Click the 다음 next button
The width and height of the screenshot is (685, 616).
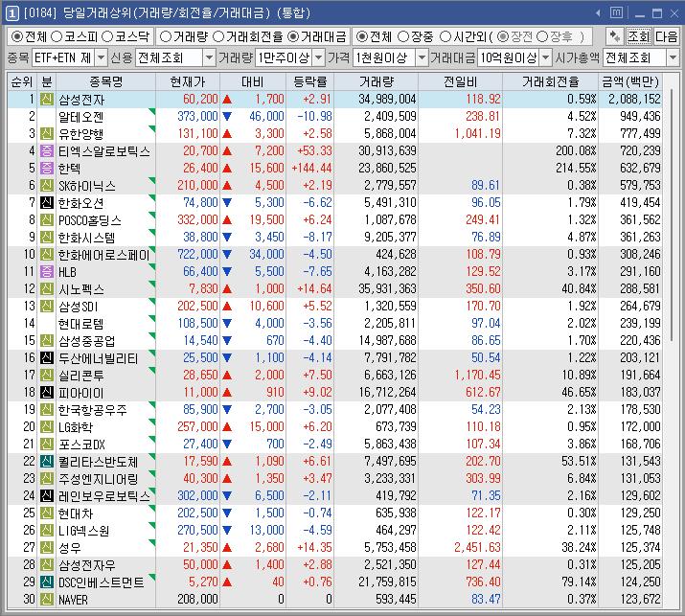click(x=666, y=36)
